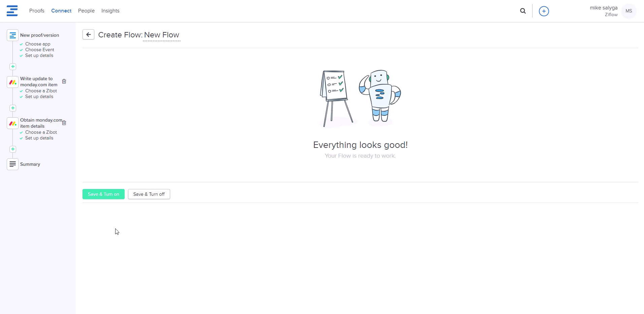This screenshot has width=644, height=314.
Task: Edit the New Flow name field
Action: tap(162, 35)
